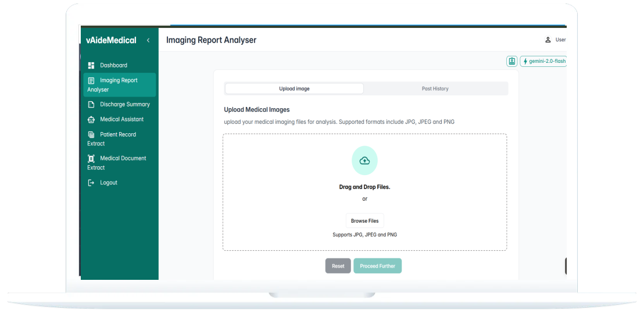Click the Medical Document Extract scan icon
This screenshot has height=313, width=644.
pos(91,158)
